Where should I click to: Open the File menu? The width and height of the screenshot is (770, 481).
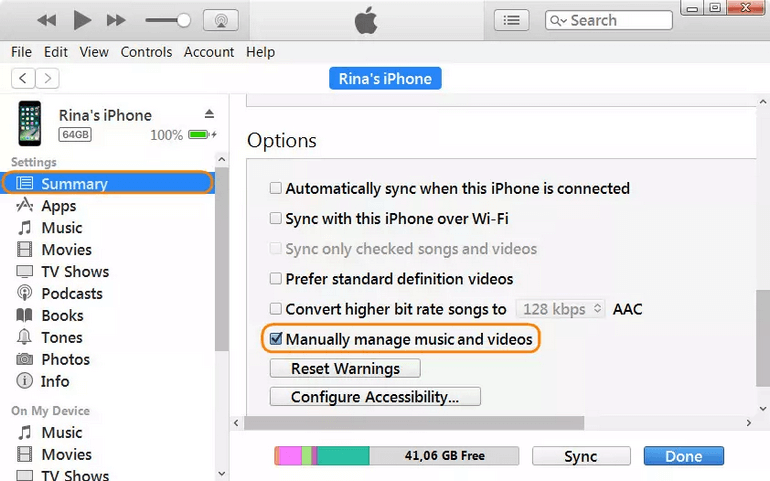[x=21, y=52]
